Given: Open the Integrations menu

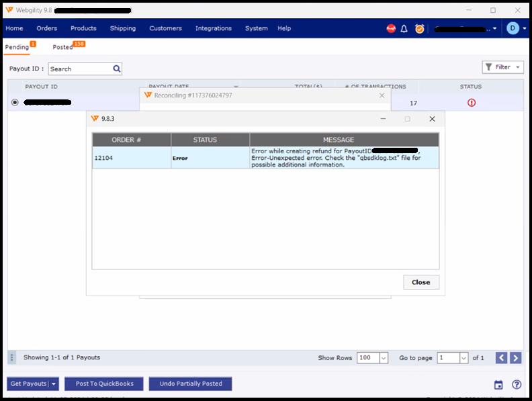Looking at the screenshot, I should pyautogui.click(x=213, y=28).
